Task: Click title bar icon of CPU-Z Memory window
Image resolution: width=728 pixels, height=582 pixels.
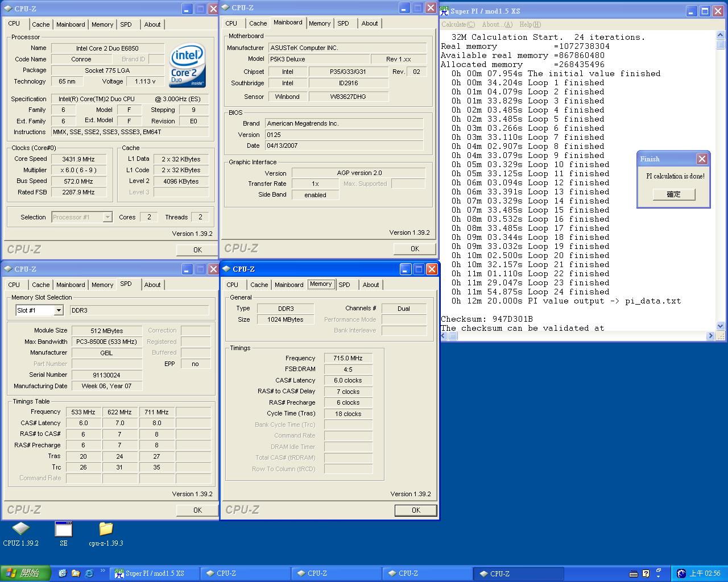Action: tap(226, 269)
